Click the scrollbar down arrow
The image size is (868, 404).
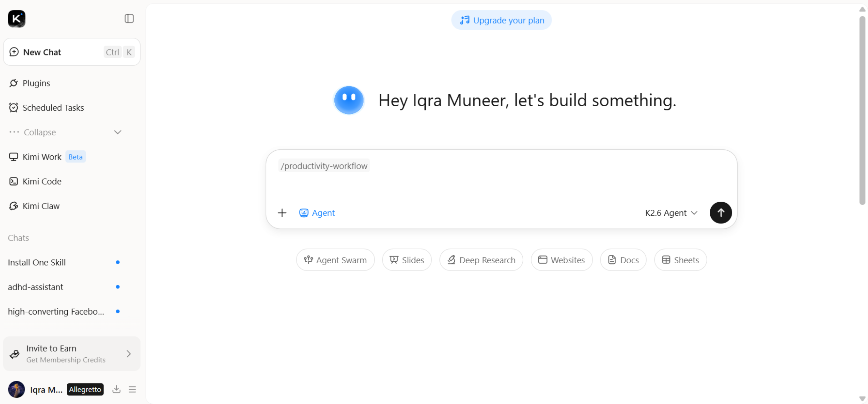click(x=862, y=399)
